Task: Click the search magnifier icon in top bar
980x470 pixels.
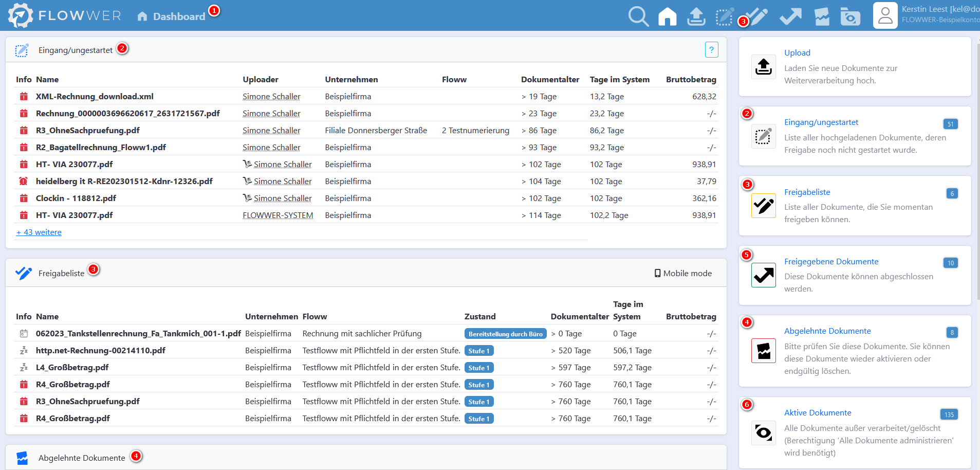Action: (638, 16)
